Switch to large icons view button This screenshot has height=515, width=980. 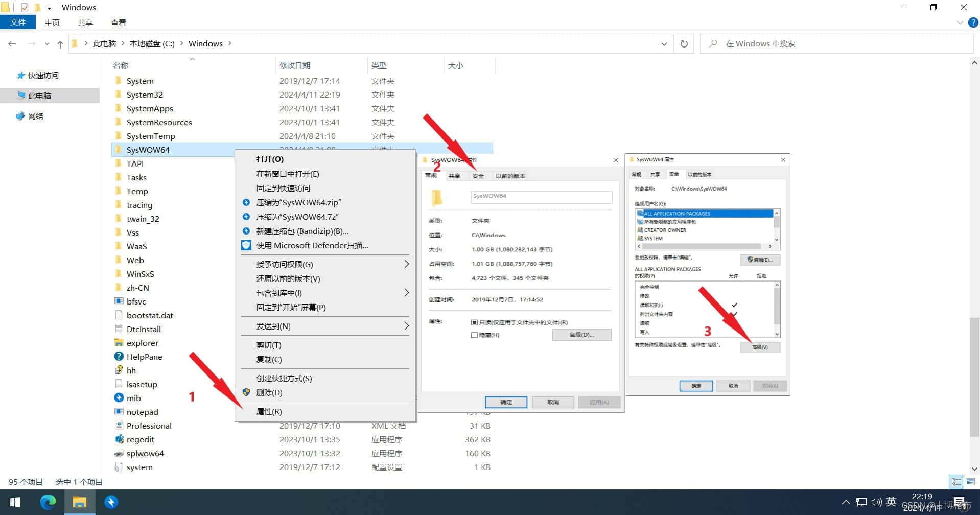(970, 482)
